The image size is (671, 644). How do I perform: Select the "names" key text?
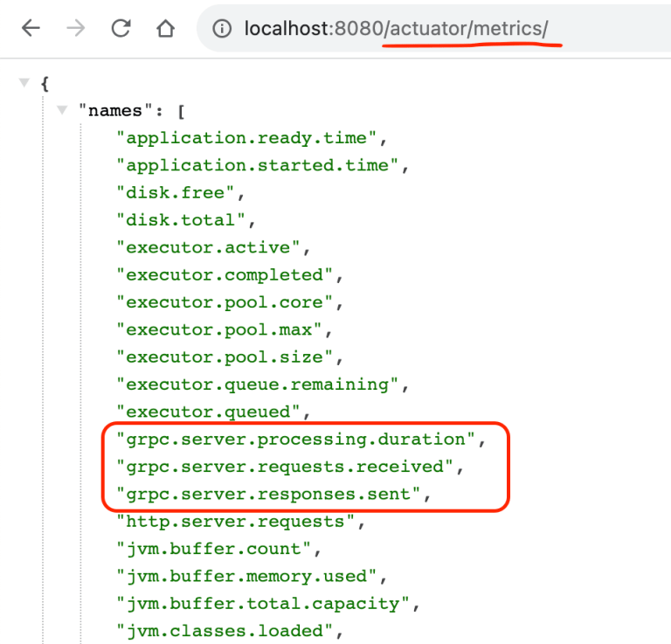(x=115, y=110)
